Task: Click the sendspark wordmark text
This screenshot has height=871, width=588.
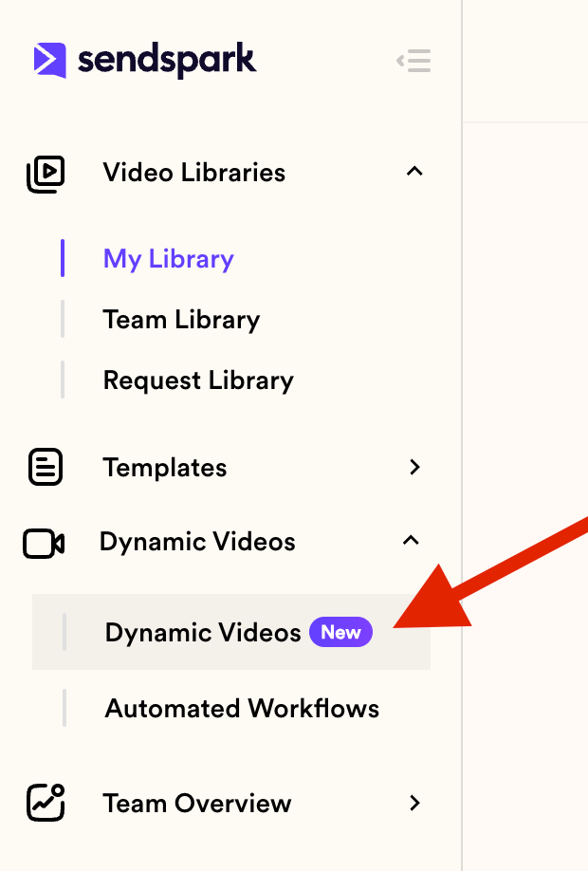Action: click(167, 60)
